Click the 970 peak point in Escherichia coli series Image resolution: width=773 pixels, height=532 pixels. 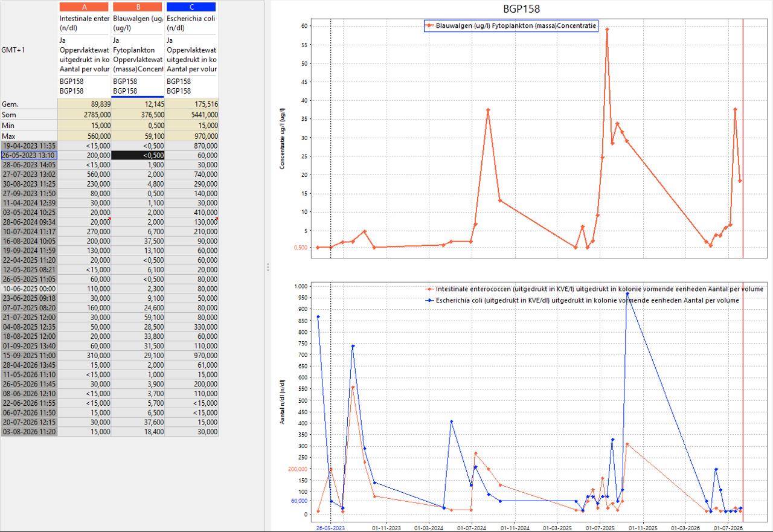point(627,294)
